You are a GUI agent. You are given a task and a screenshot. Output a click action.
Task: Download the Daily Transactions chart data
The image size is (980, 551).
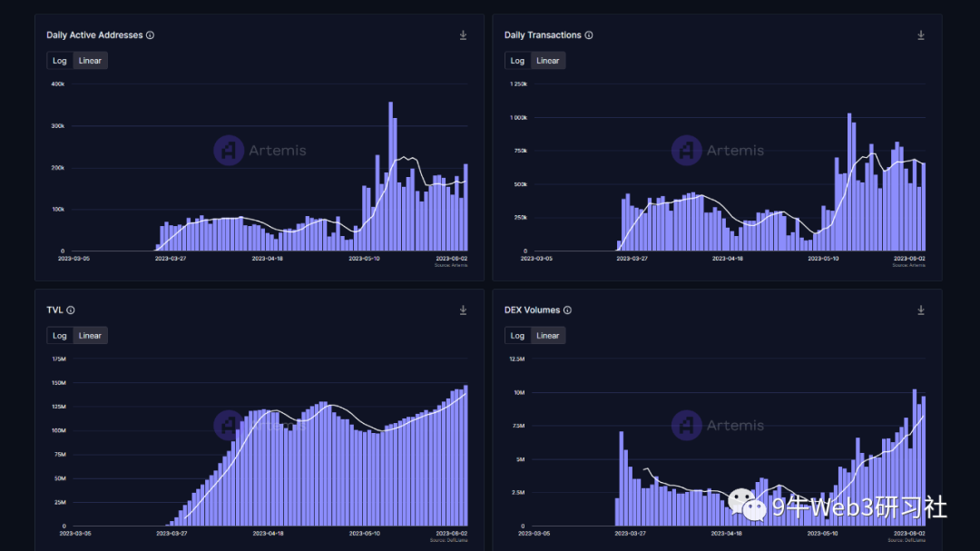click(921, 35)
